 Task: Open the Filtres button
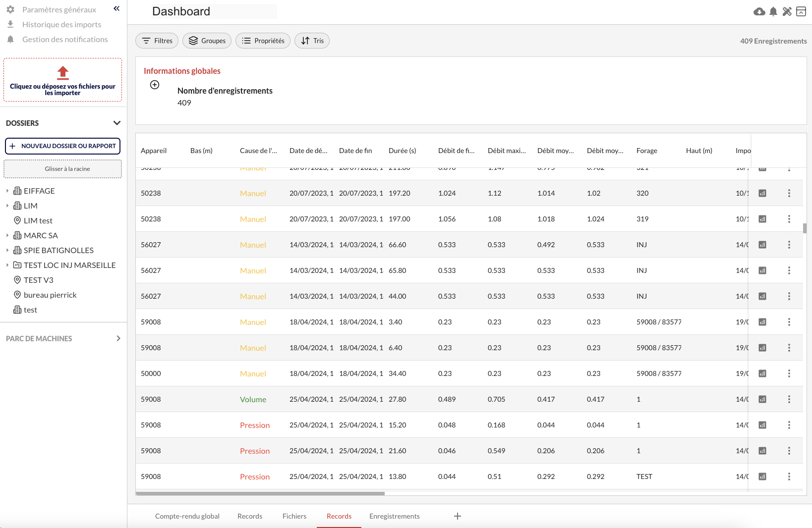pos(157,41)
